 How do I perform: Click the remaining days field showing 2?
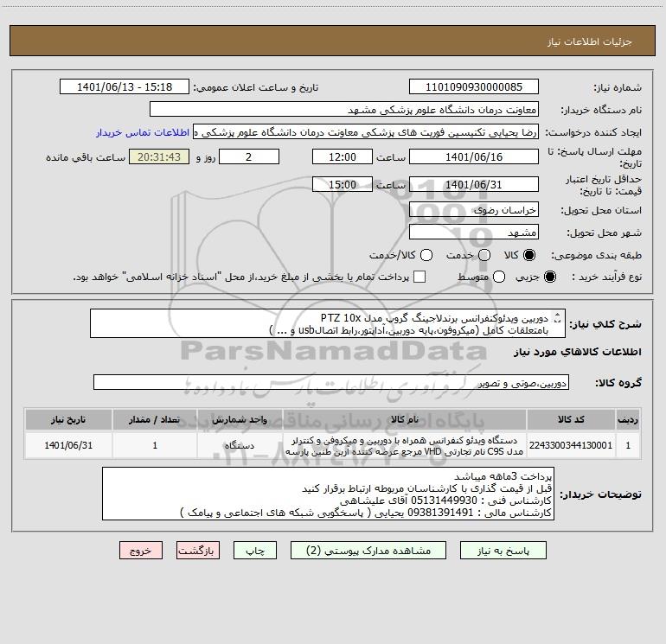coord(249,156)
